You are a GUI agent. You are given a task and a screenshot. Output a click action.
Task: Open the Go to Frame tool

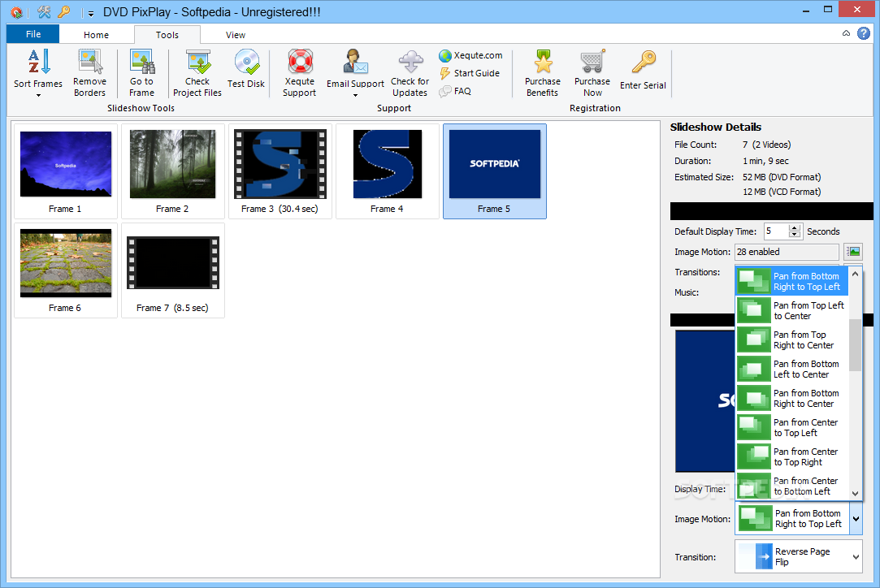point(141,73)
